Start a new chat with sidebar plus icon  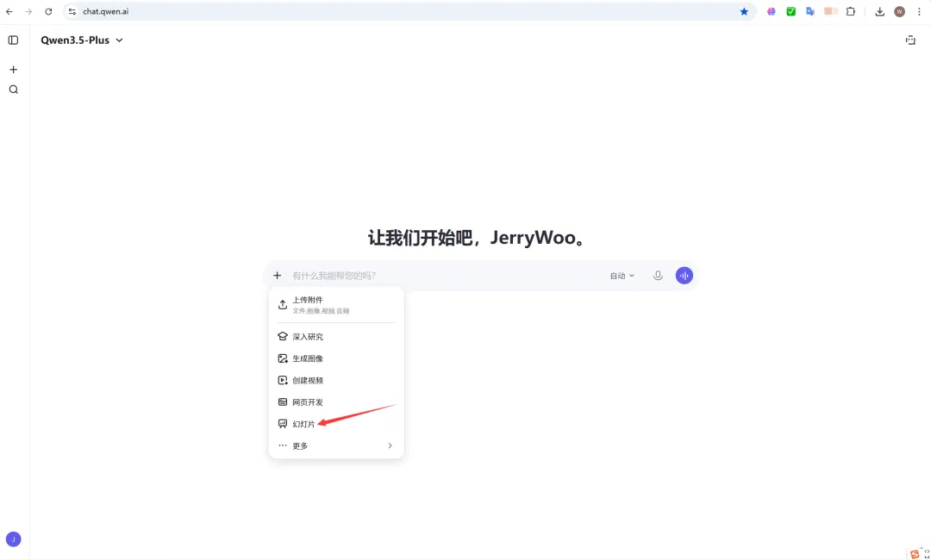coord(13,70)
